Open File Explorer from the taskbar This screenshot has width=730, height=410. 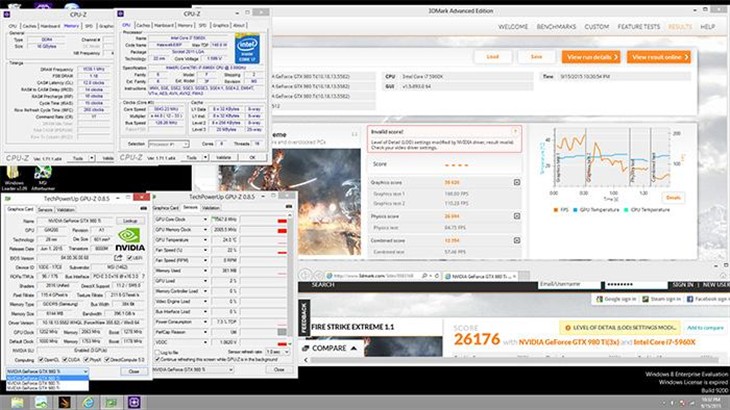pyautogui.click(x=17, y=402)
